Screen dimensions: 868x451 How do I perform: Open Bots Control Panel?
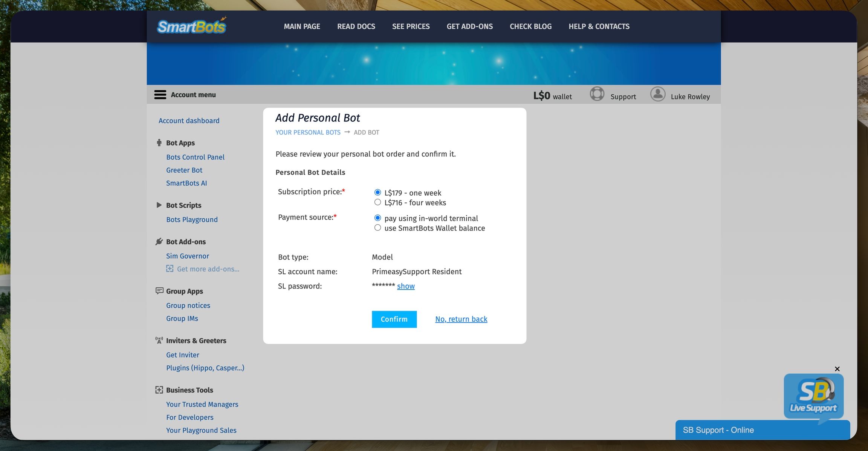pyautogui.click(x=195, y=157)
